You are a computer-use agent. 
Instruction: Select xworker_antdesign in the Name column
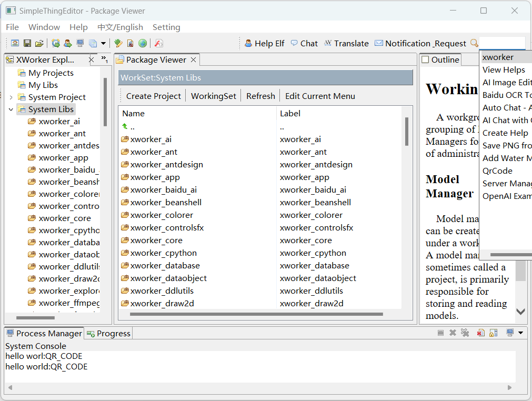click(167, 165)
